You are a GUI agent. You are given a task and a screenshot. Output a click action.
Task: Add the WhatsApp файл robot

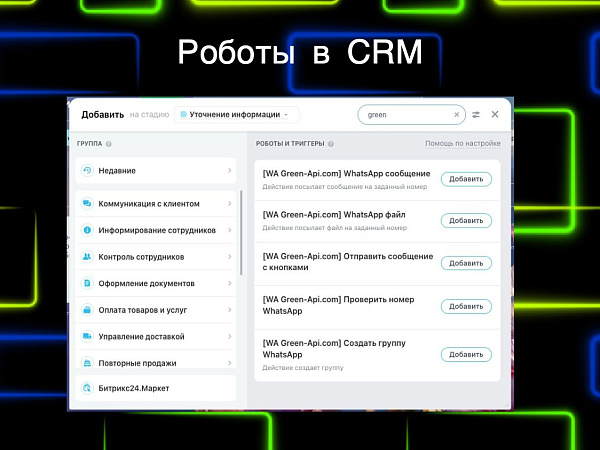[x=466, y=220]
